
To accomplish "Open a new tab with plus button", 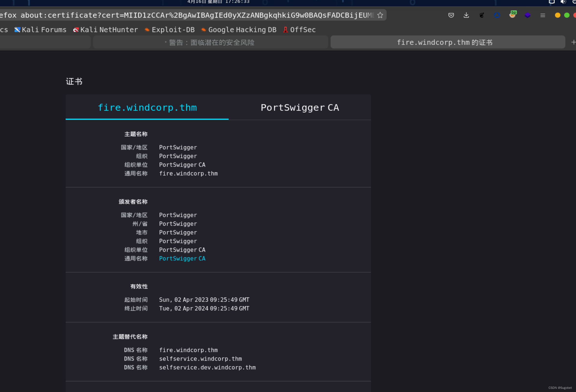I will pyautogui.click(x=573, y=42).
